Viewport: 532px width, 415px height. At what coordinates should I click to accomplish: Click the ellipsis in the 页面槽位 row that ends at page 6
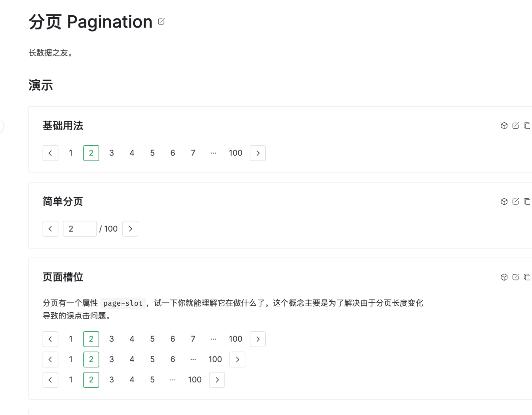[193, 360]
